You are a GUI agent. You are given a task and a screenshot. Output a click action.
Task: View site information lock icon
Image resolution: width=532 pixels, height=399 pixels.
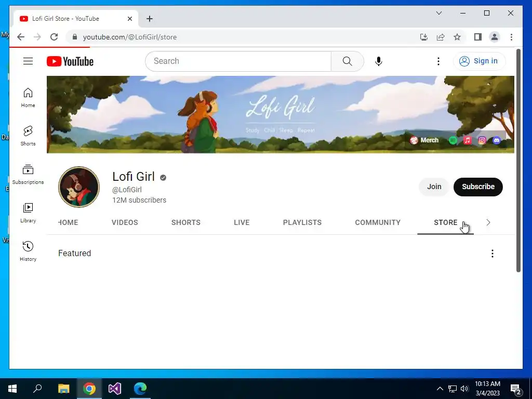tap(75, 37)
